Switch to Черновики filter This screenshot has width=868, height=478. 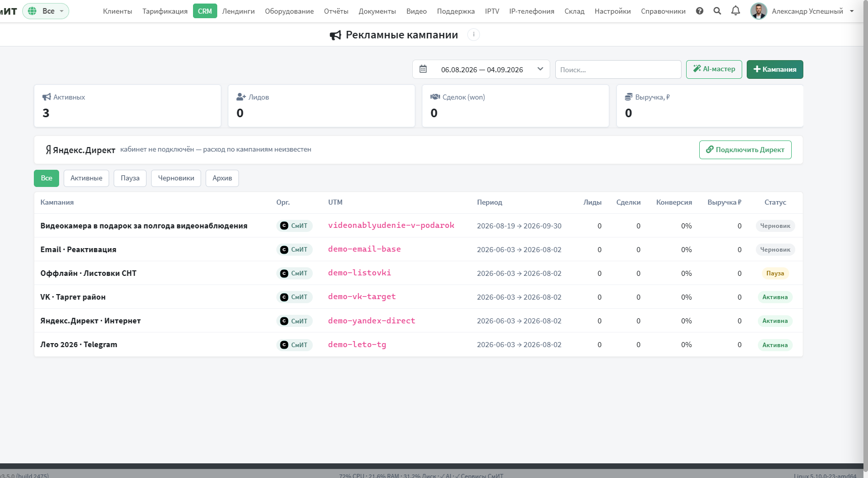(x=176, y=178)
